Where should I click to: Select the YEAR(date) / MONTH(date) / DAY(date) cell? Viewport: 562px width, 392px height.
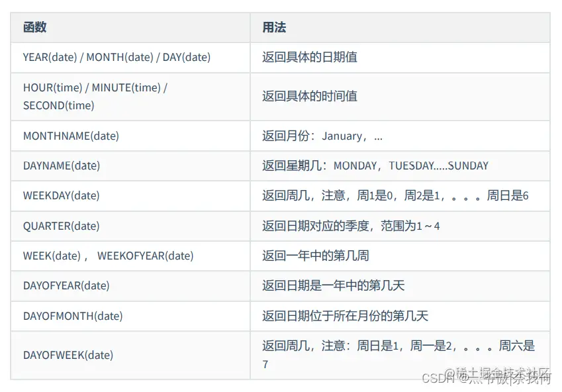(x=130, y=58)
